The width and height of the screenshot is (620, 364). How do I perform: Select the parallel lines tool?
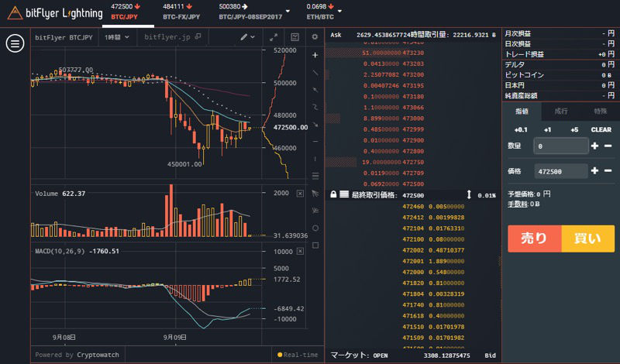[x=315, y=176]
